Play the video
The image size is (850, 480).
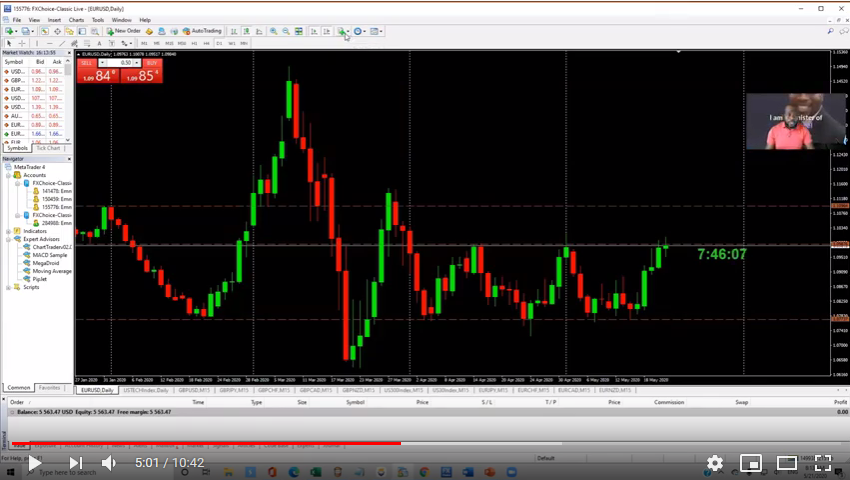click(x=35, y=463)
